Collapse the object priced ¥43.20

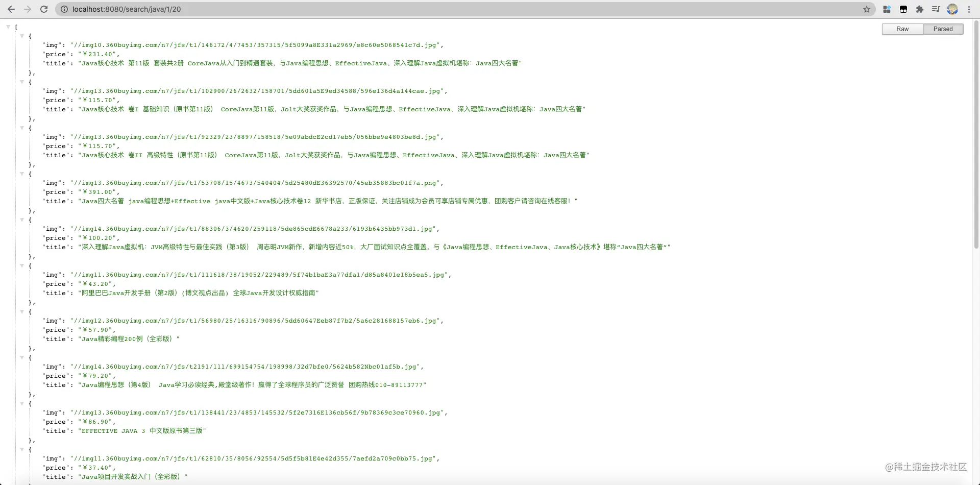click(22, 265)
